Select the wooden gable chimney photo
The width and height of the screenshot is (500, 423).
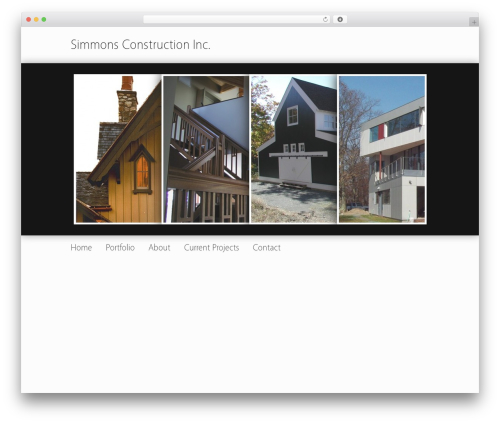click(x=118, y=149)
